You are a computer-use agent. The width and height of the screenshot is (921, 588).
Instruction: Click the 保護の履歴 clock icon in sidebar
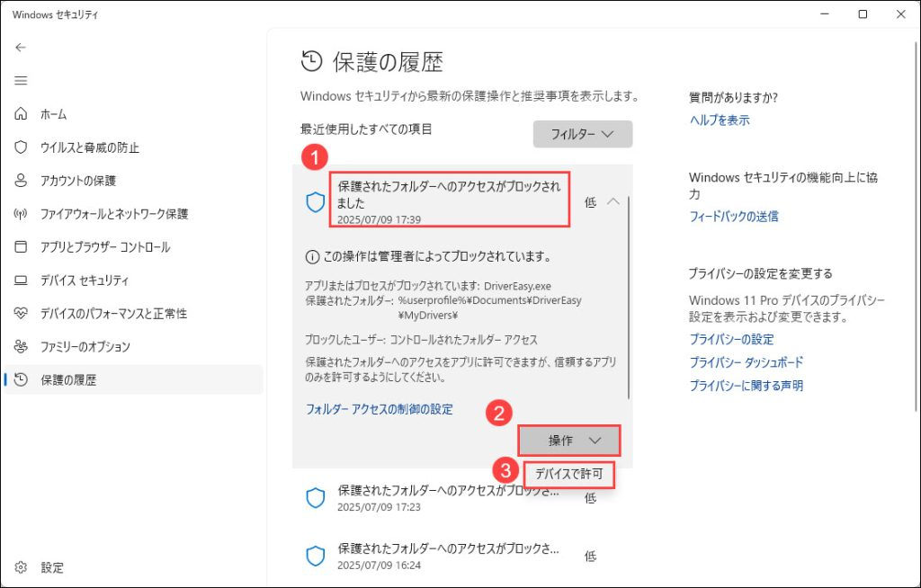pyautogui.click(x=21, y=379)
